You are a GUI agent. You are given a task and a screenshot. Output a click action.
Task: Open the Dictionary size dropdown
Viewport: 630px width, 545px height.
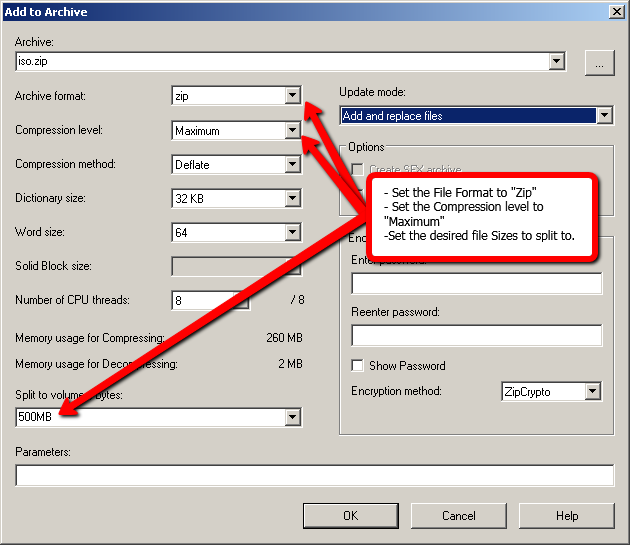[292, 198]
